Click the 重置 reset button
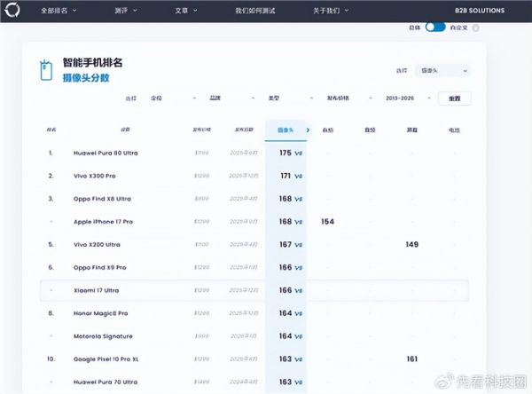This screenshot has width=532, height=394. click(x=455, y=98)
